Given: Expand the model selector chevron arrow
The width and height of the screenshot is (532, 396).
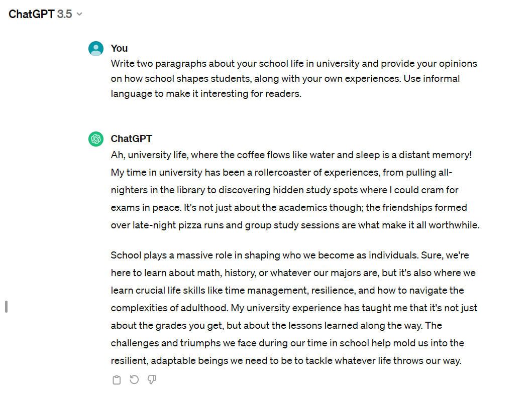Looking at the screenshot, I should pyautogui.click(x=79, y=14).
